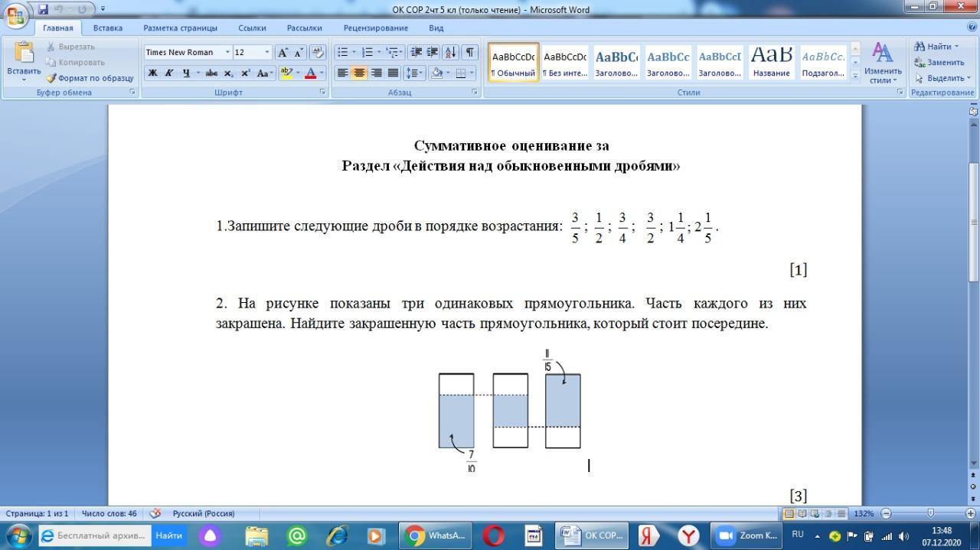This screenshot has height=550, width=980.
Task: Apply the Обычный style
Action: tap(514, 63)
